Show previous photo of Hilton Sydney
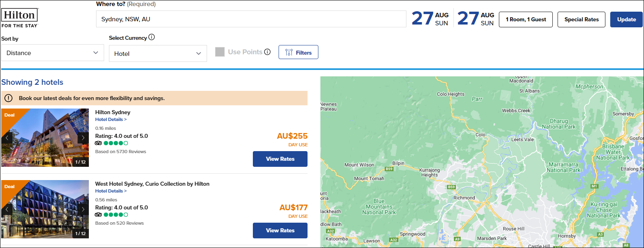Screen dimensions: 644x248 tap(7, 138)
